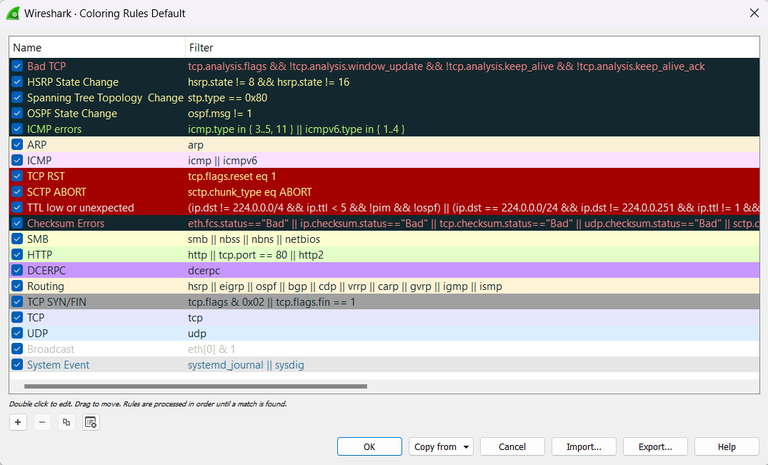This screenshot has height=465, width=768.
Task: Select the ICMP errors rule name
Action: click(x=54, y=129)
